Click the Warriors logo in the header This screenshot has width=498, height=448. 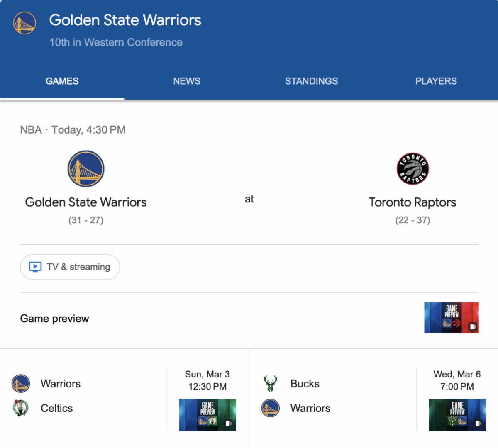[24, 23]
